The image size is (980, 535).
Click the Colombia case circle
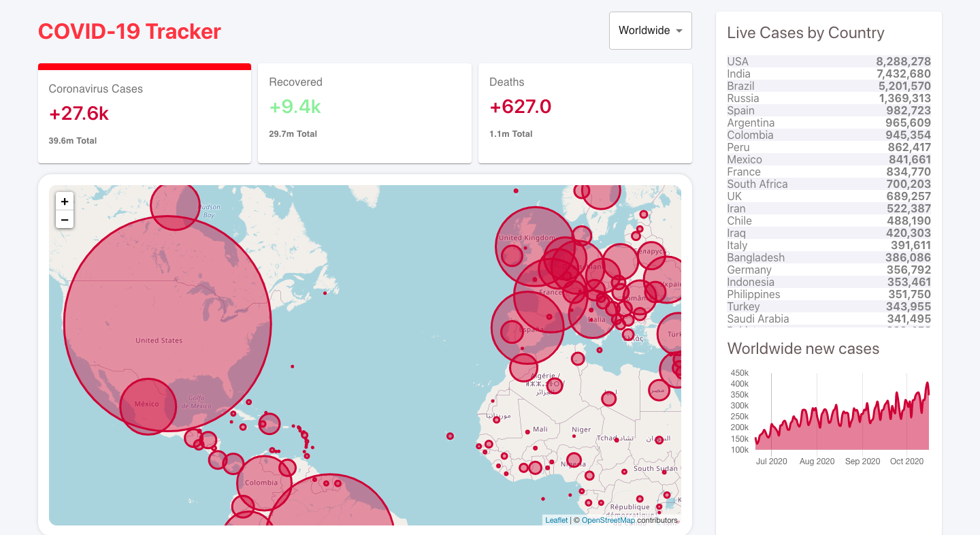pos(264,483)
